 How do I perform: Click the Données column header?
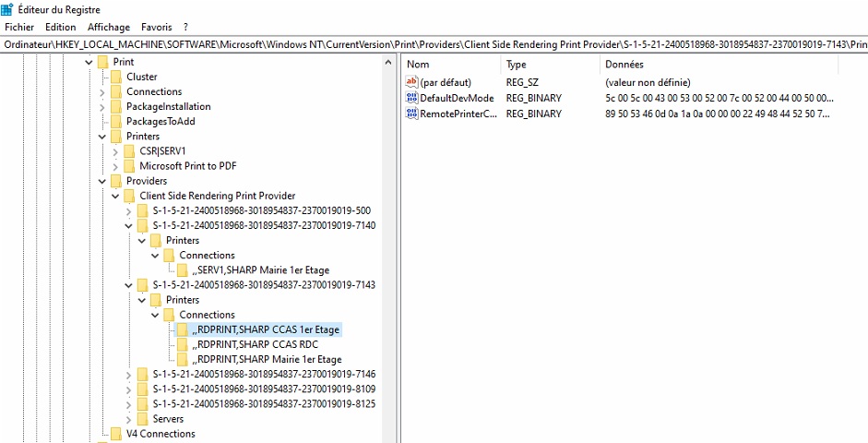click(x=624, y=65)
